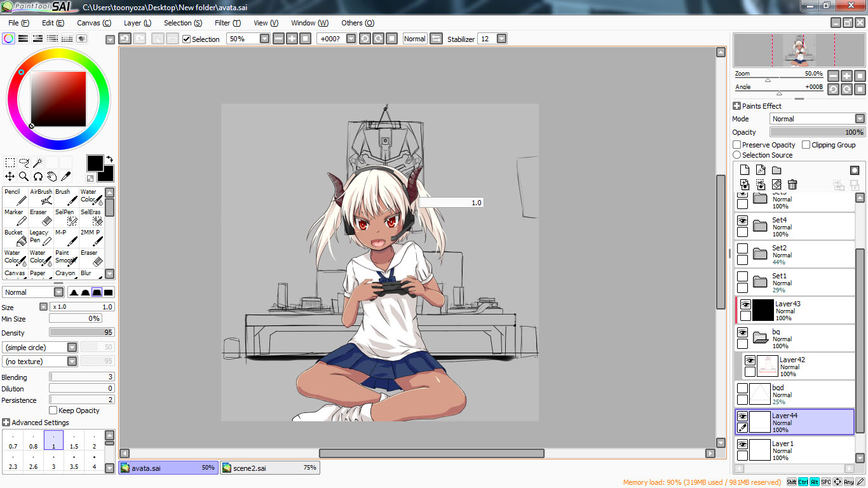Clear the layer with eraser icon
This screenshot has height=488, width=868.
[776, 184]
